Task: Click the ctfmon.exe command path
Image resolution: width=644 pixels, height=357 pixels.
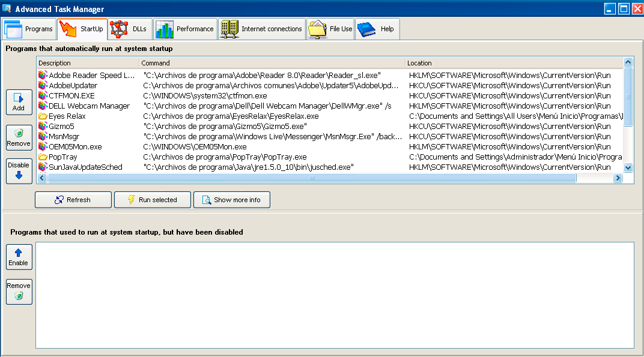Action: [205, 95]
